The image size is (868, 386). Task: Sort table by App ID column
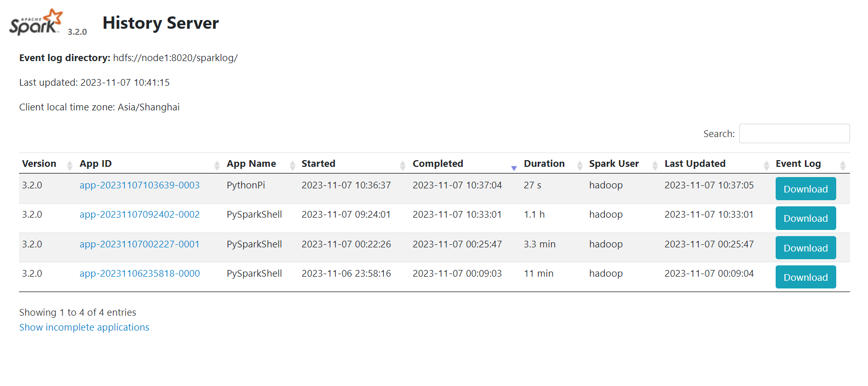coord(96,164)
